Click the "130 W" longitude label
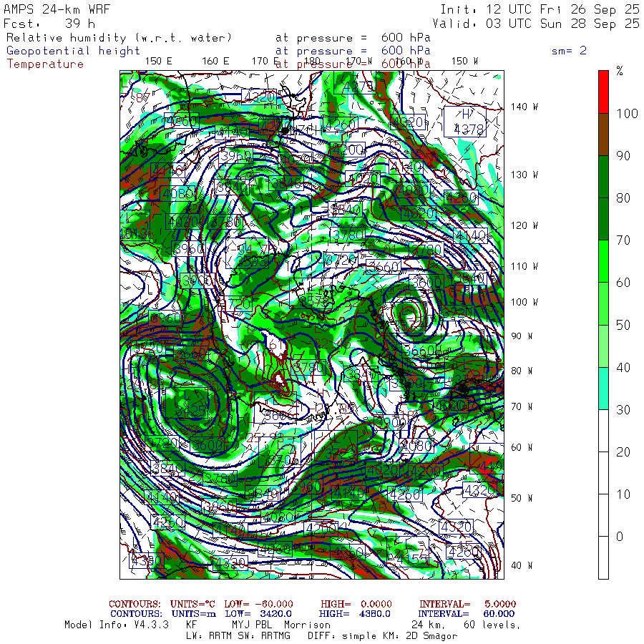 [525, 175]
